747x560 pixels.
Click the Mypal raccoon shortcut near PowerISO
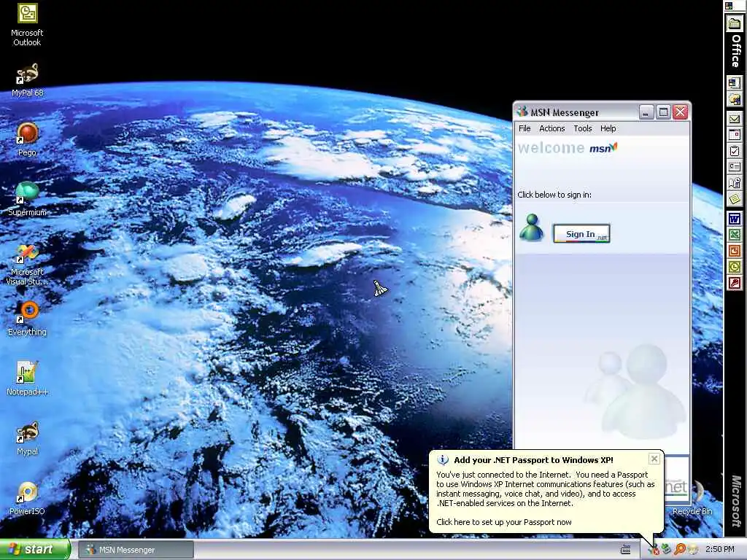[27, 438]
